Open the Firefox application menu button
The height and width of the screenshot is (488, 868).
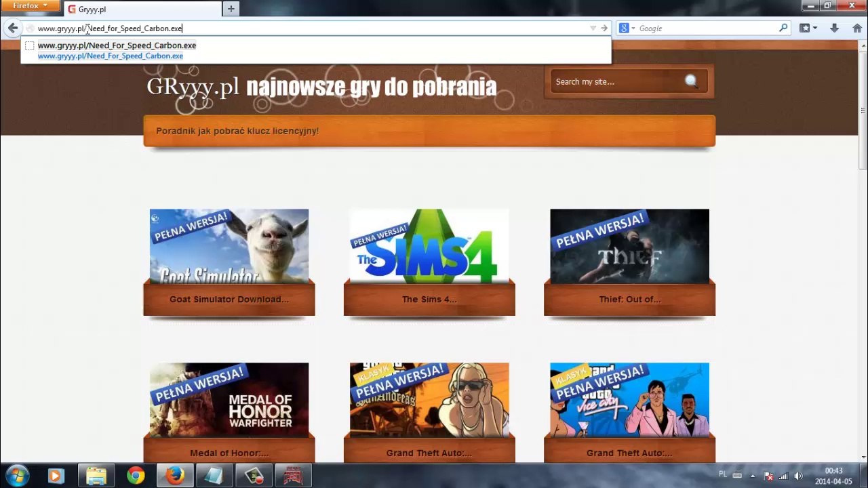coord(30,6)
